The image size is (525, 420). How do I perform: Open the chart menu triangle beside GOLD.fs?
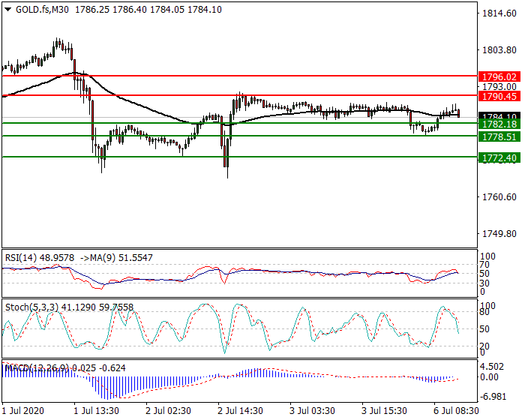[x=8, y=10]
